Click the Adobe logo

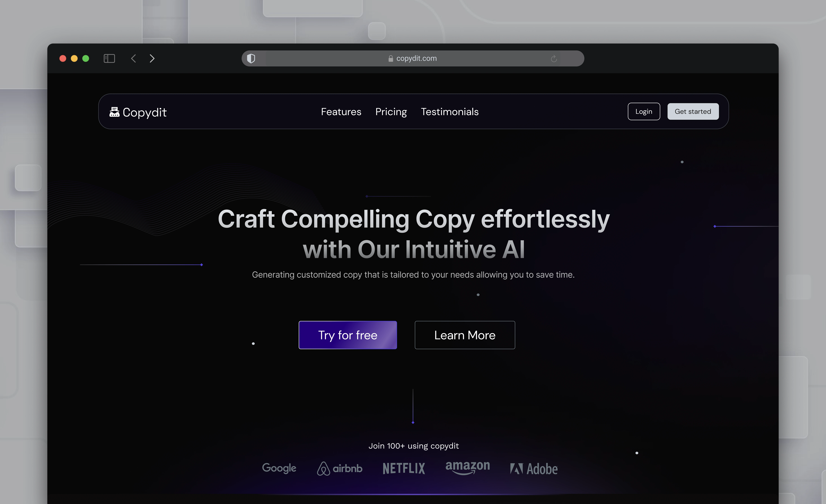pyautogui.click(x=534, y=469)
